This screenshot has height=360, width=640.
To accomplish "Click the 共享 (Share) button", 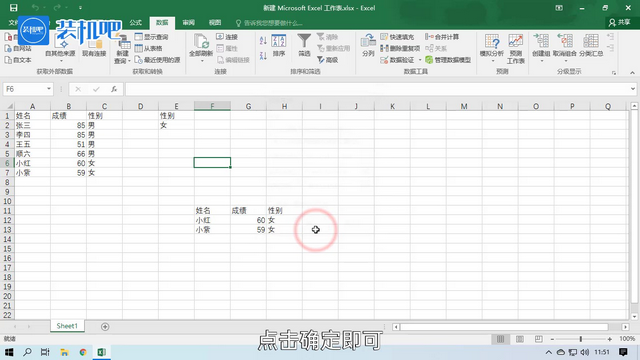I will [620, 22].
